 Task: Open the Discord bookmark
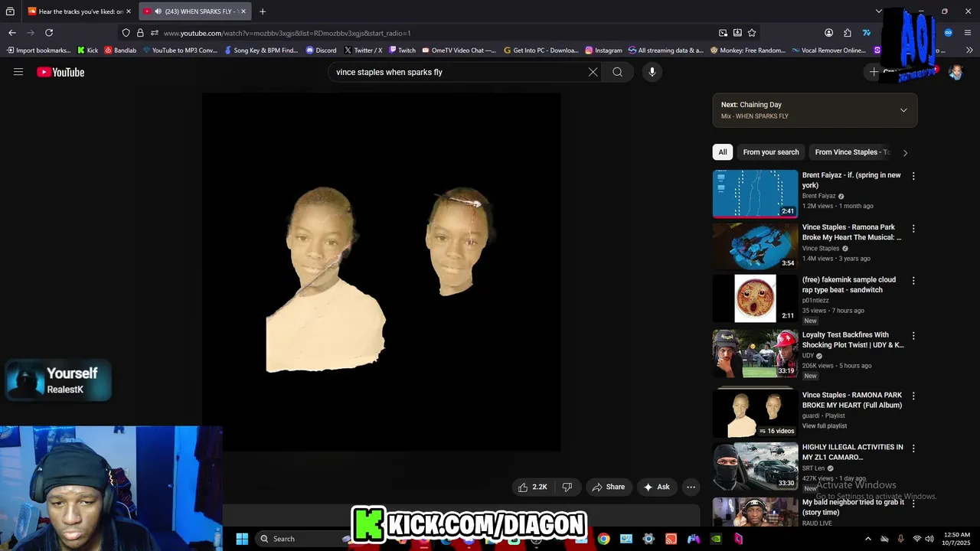coord(321,51)
